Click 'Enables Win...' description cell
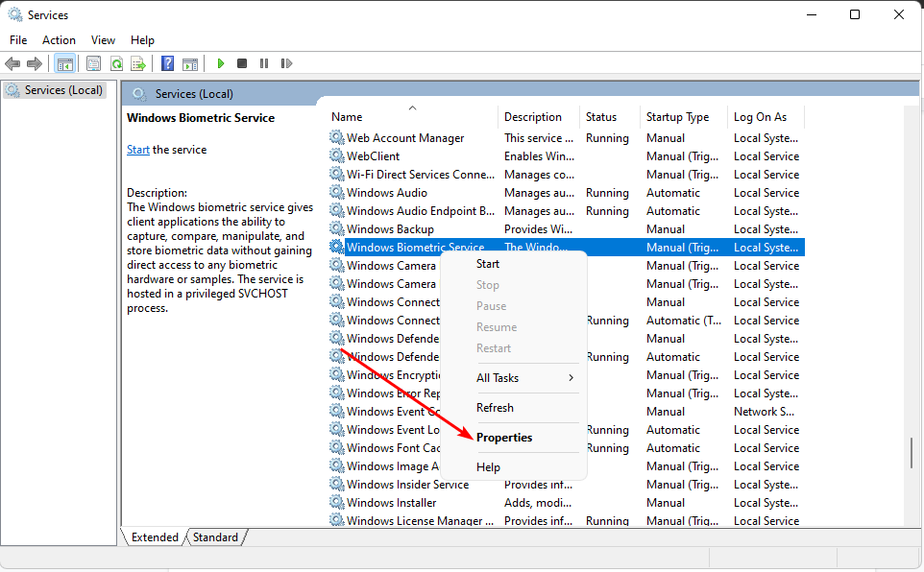This screenshot has height=572, width=924. pyautogui.click(x=539, y=156)
